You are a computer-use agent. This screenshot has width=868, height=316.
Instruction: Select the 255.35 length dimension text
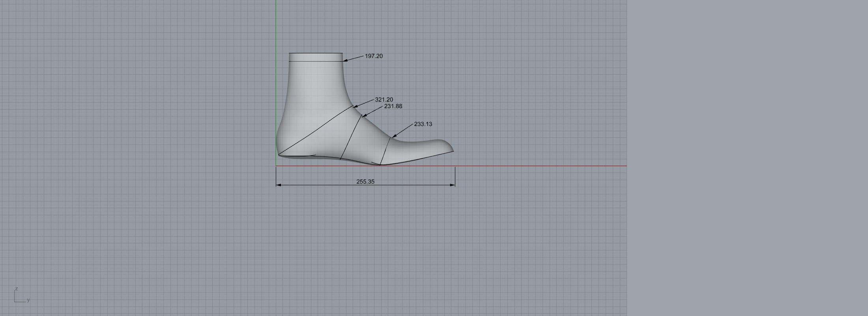click(365, 182)
